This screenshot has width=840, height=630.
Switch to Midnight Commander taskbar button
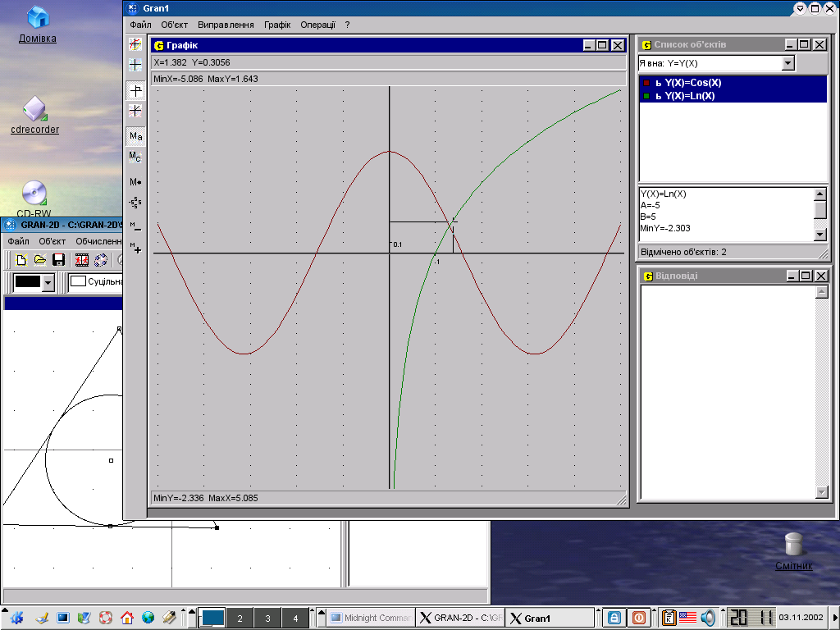[369, 619]
